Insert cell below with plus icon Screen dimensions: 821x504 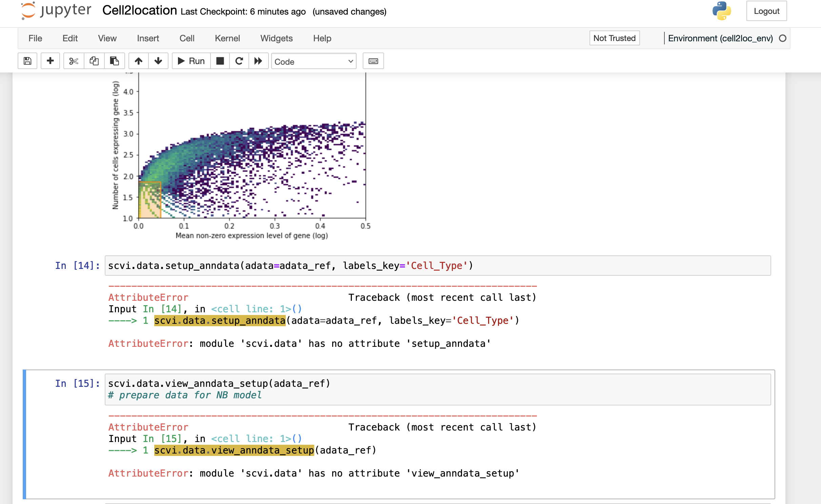[50, 61]
